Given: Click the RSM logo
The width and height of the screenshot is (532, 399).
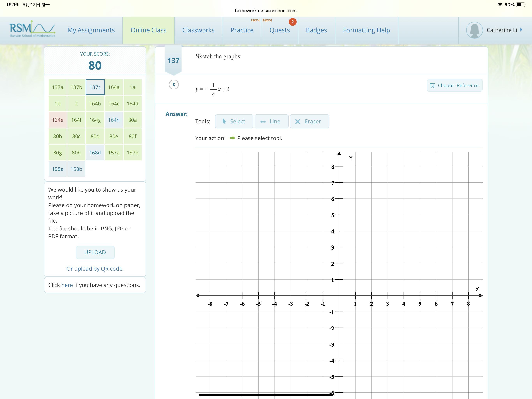Looking at the screenshot, I should 32,29.
